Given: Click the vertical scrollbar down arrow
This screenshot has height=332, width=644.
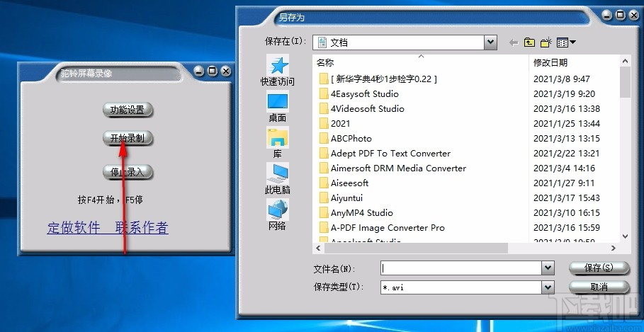Looking at the screenshot, I should [x=625, y=236].
